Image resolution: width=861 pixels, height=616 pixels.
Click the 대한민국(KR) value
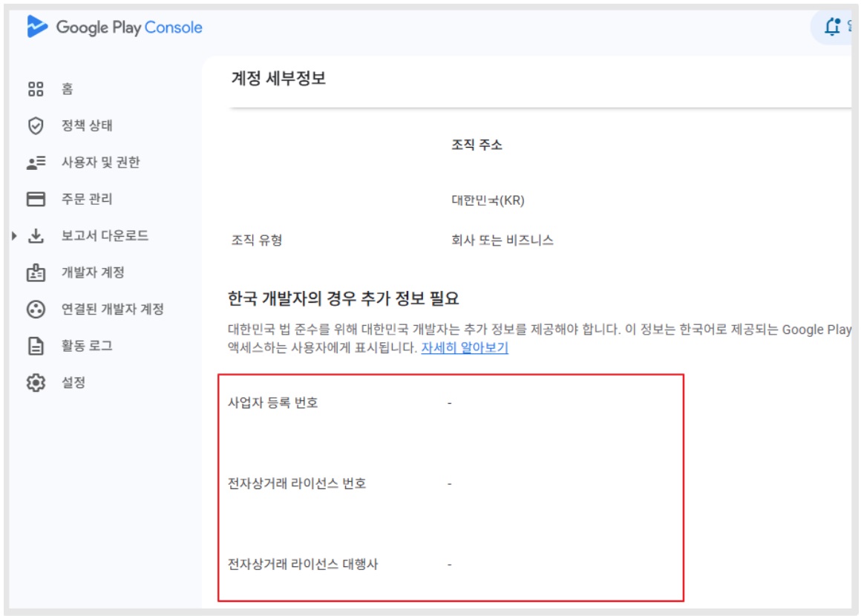tap(488, 200)
